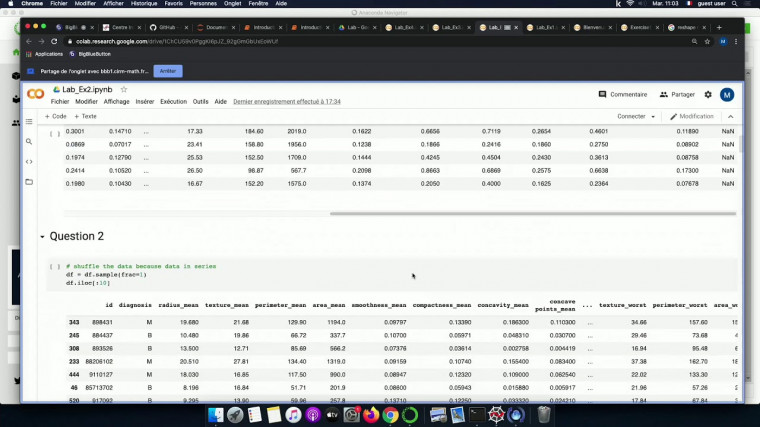This screenshot has height=427, width=760.
Task: Open Spotlight search in menu bar
Action: tap(734, 3)
